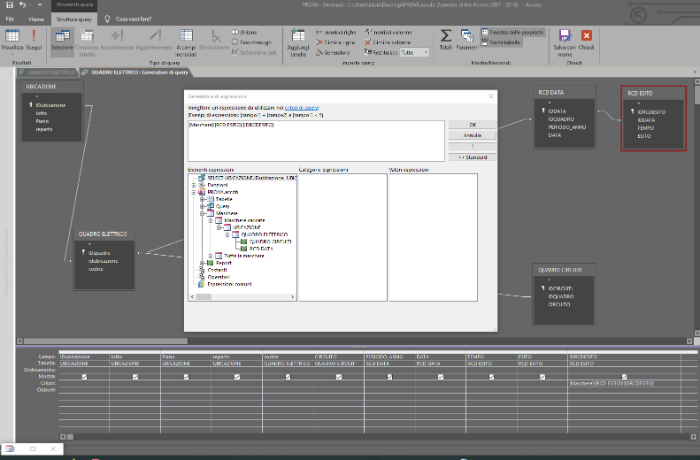
Task: Toggle the Finestra delle proprietà pane
Action: click(512, 32)
